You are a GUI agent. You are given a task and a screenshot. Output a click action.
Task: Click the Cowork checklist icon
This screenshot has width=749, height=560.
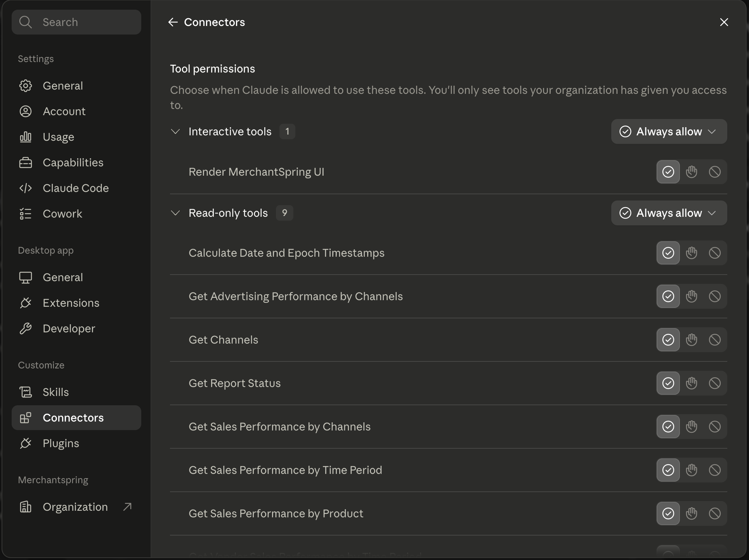26,214
